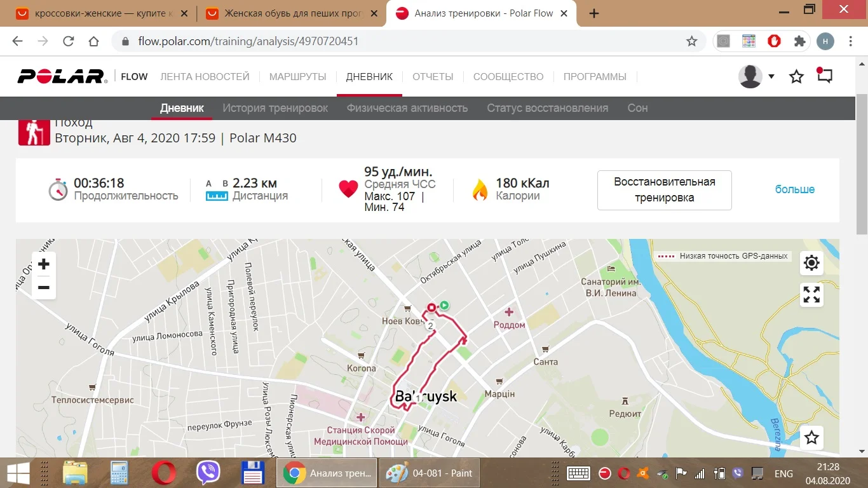The height and width of the screenshot is (488, 868).
Task: Go to the browser home page
Action: (94, 41)
